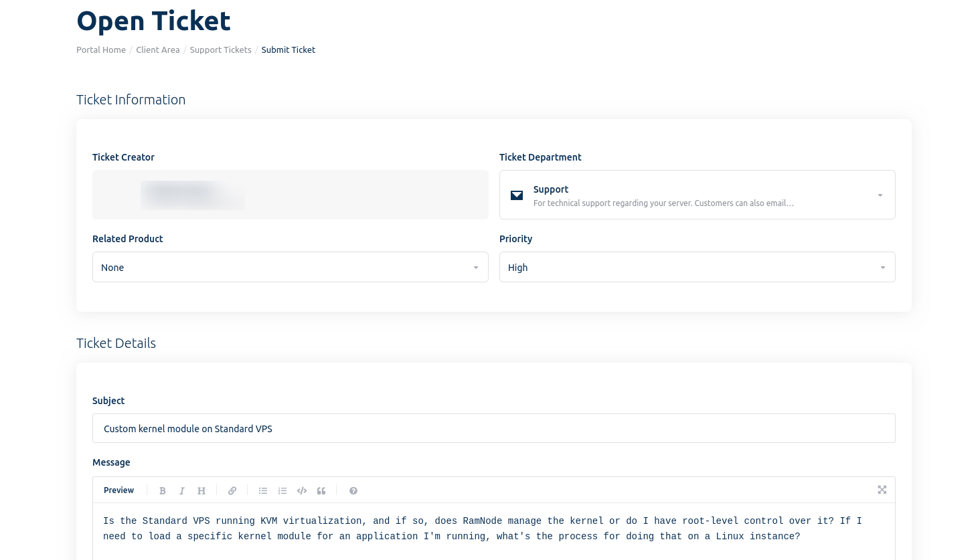Insert unordered bullet list
This screenshot has height=560, width=978.
click(263, 490)
